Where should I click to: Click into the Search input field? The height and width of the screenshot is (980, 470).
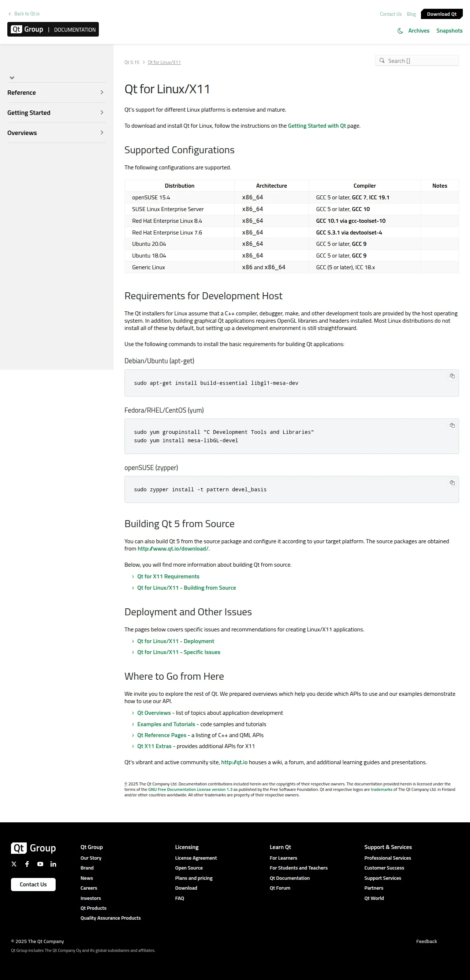click(417, 60)
